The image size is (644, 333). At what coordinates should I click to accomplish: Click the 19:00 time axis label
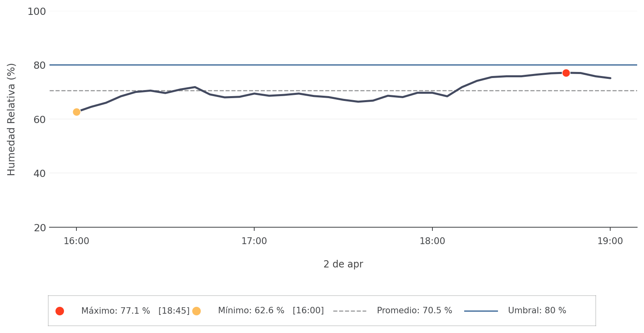point(610,241)
